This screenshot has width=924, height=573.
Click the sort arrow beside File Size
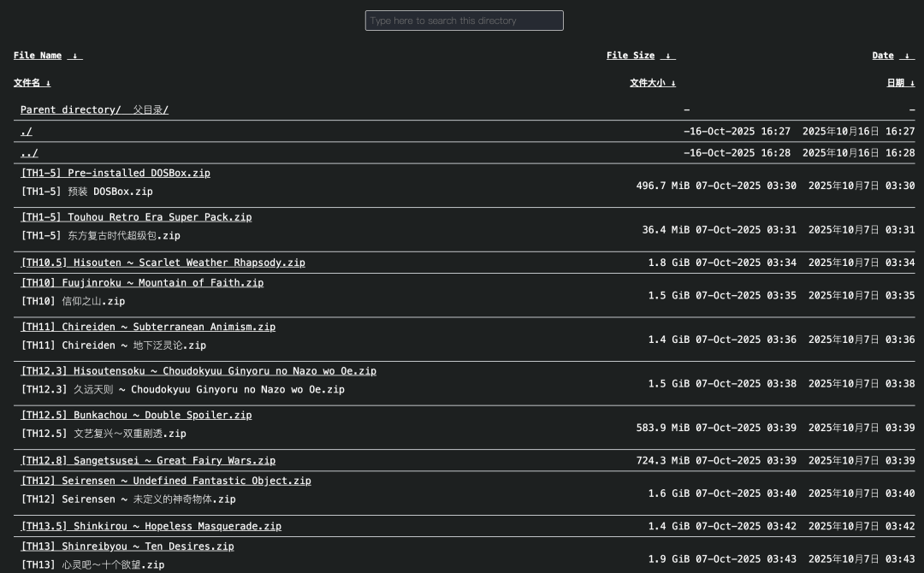668,56
